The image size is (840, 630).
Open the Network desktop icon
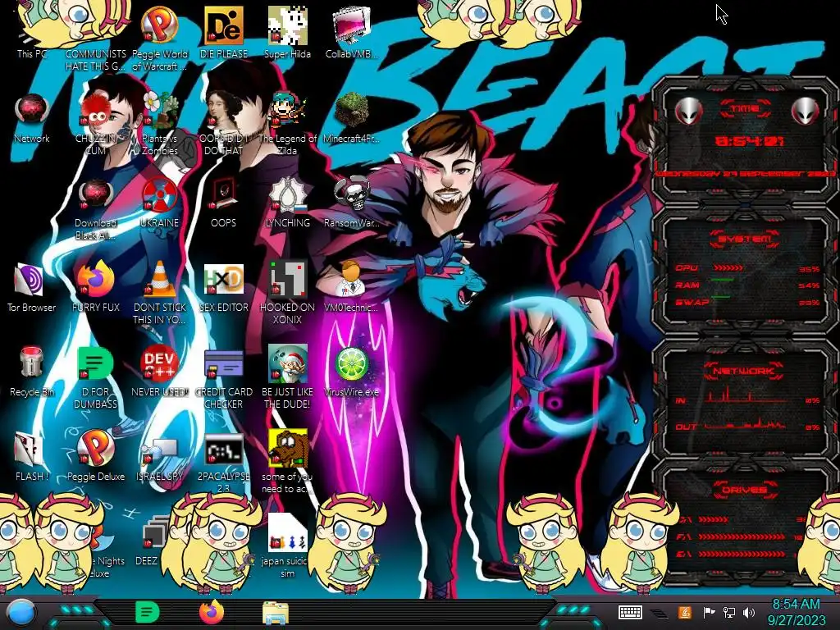[32, 118]
